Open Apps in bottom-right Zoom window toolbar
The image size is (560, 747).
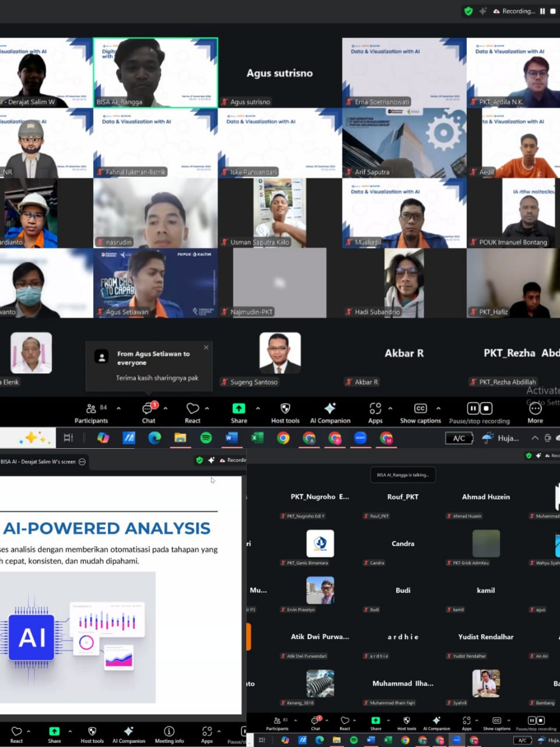click(467, 724)
